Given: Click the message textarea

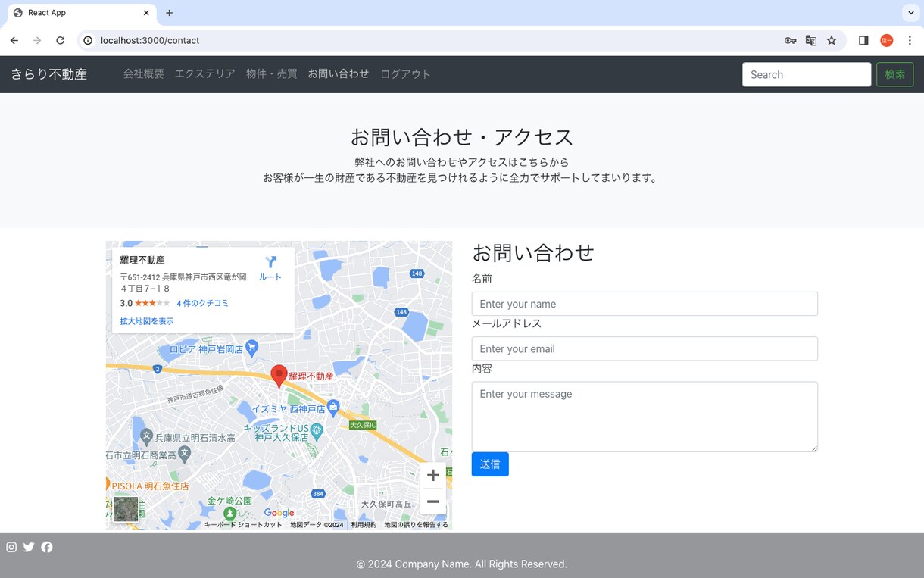Looking at the screenshot, I should pyautogui.click(x=645, y=417).
